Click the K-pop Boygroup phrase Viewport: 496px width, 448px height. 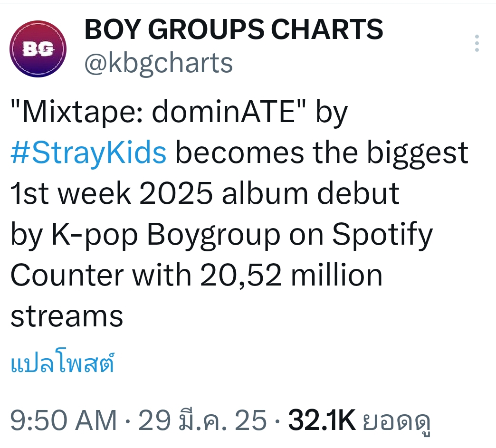tap(166, 235)
